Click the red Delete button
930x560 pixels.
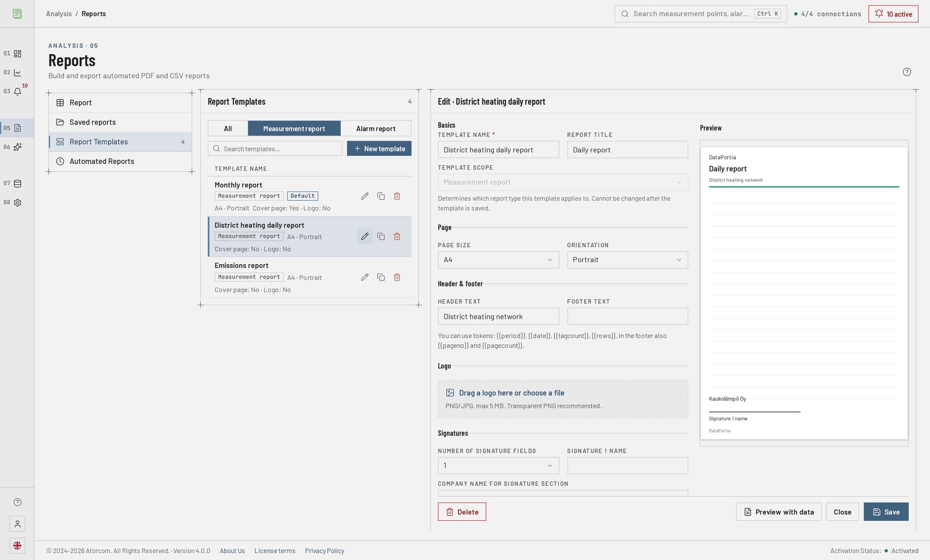pos(462,512)
